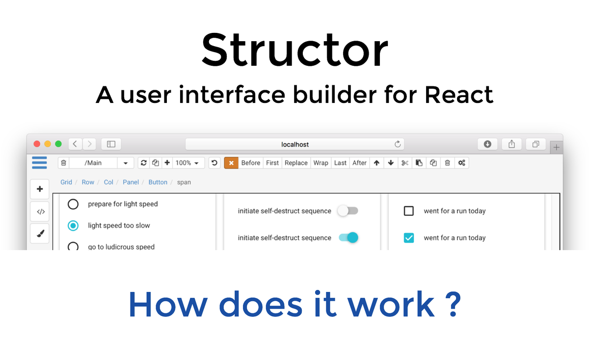This screenshot has height=364, width=589.
Task: Click the duplicate icon next to paste
Action: click(433, 163)
